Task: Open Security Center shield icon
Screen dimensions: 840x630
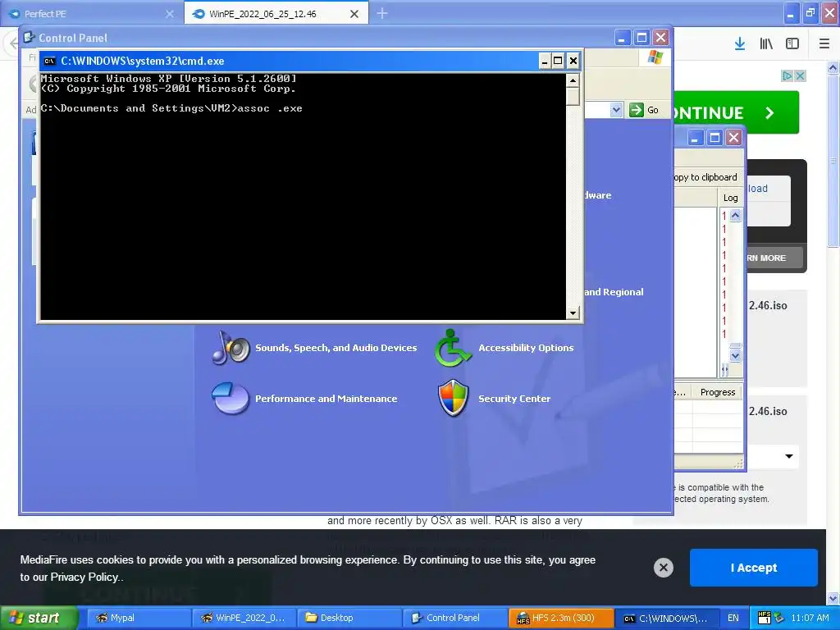Action: (x=453, y=399)
